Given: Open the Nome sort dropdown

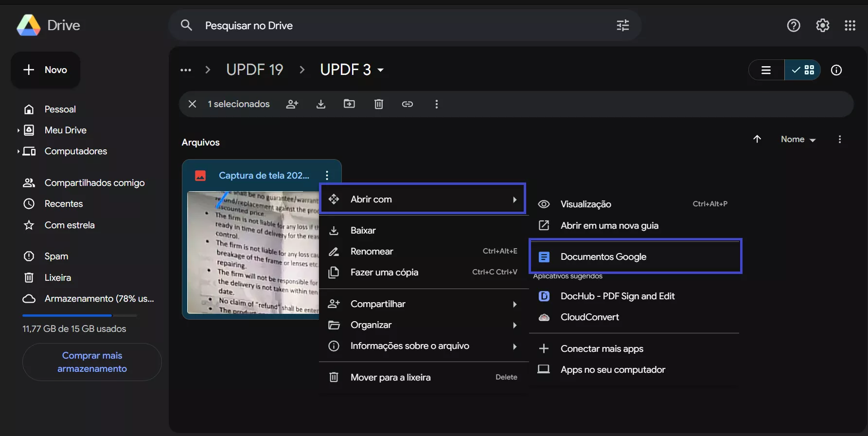Looking at the screenshot, I should [798, 139].
